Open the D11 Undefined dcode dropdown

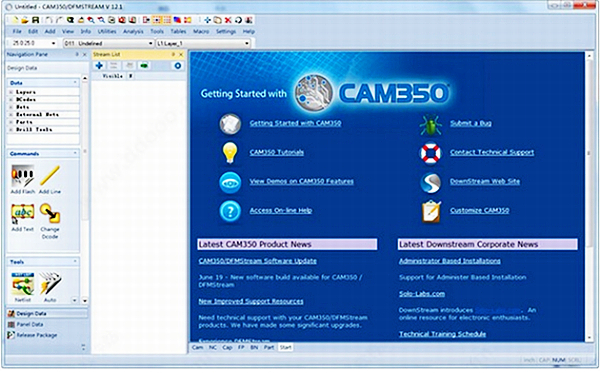(x=108, y=43)
